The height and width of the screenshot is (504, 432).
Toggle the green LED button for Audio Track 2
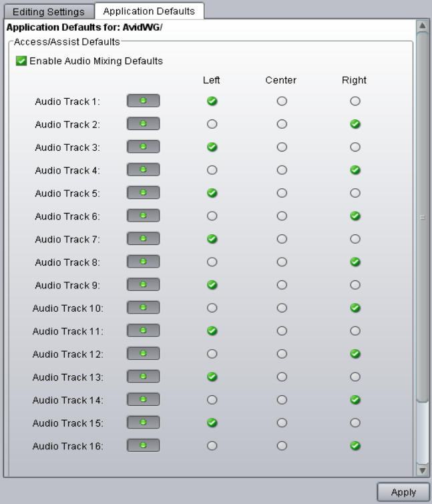point(144,124)
